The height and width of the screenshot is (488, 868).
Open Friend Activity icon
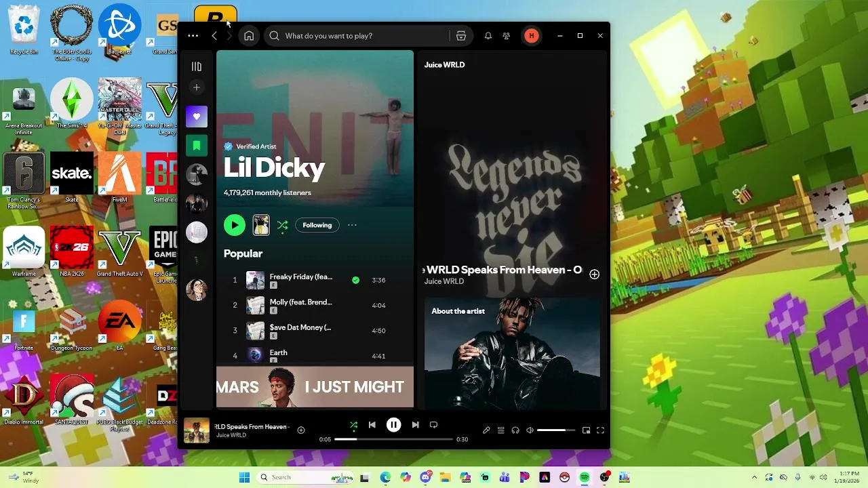point(507,36)
